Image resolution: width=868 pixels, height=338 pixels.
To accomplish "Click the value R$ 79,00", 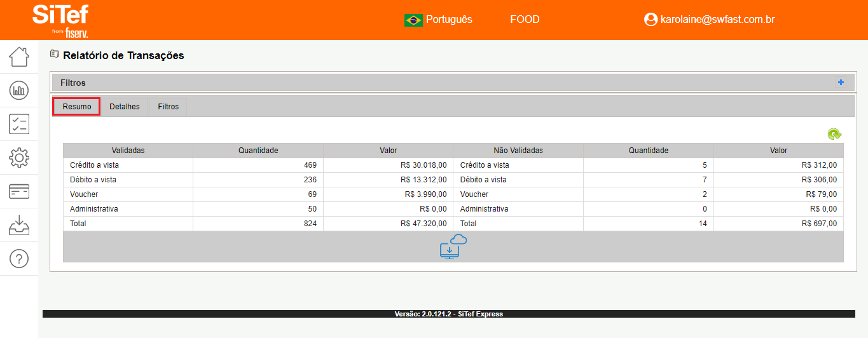I will pos(822,194).
